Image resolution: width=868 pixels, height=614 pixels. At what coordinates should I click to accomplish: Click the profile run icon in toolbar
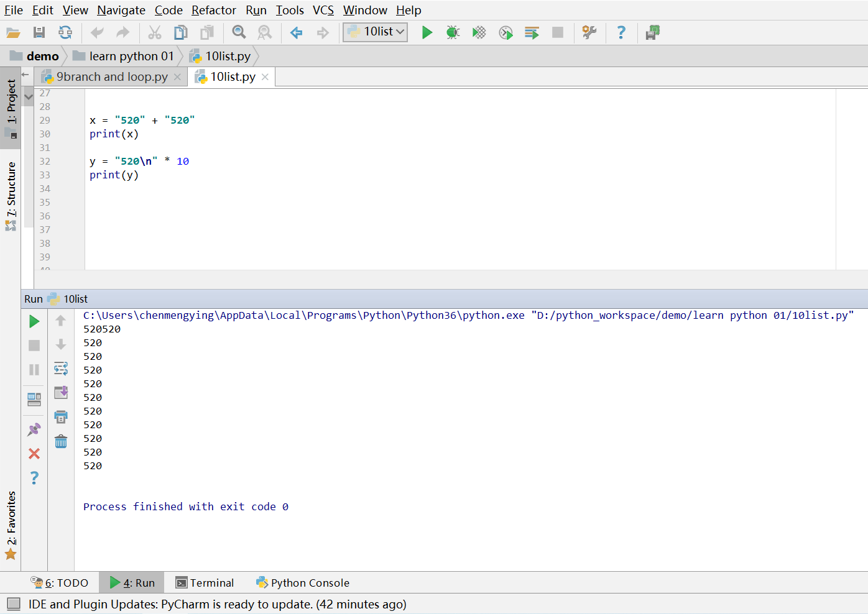pyautogui.click(x=506, y=32)
